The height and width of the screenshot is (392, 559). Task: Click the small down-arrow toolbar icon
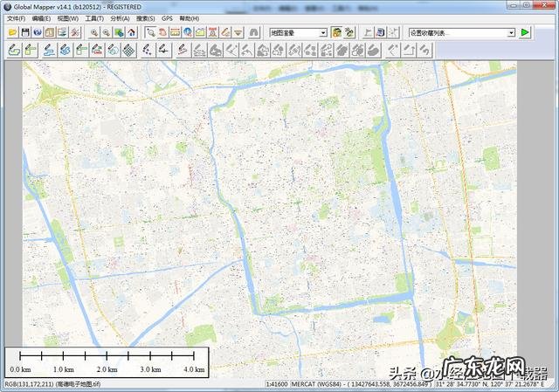pos(238,32)
